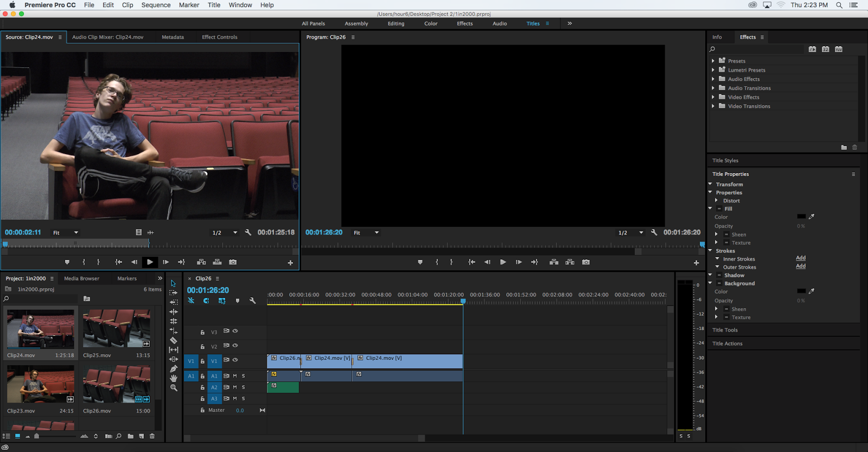This screenshot has height=452, width=868.
Task: Select the Slide tool
Action: [174, 359]
